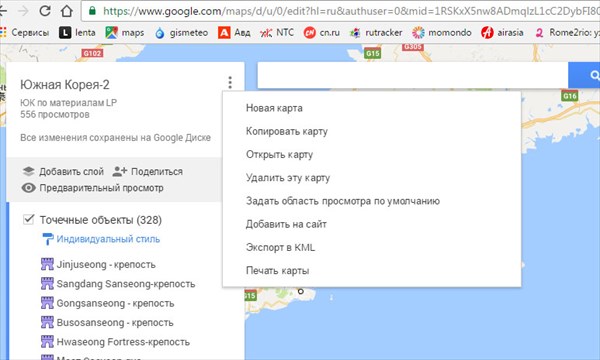Screen dimensions: 600x360
Task: Open the Авд bookmark
Action: click(234, 33)
